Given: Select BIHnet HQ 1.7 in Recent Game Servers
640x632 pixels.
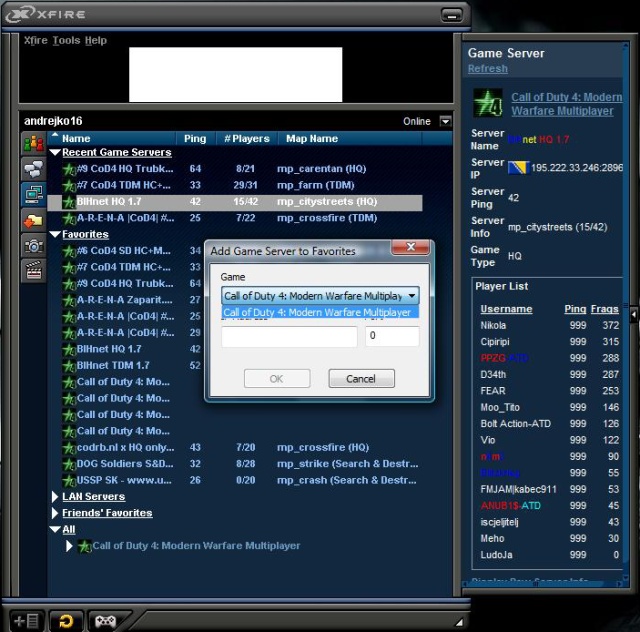Looking at the screenshot, I should [x=235, y=203].
